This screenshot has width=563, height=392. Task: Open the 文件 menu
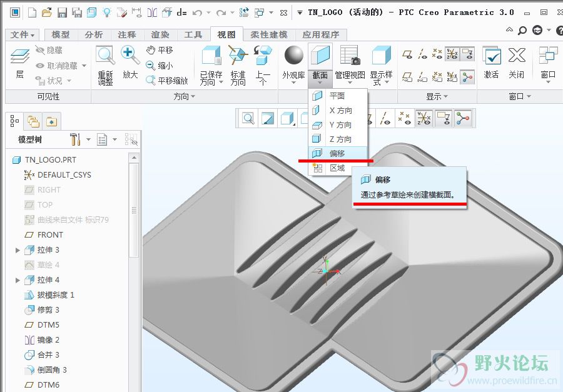(23, 35)
